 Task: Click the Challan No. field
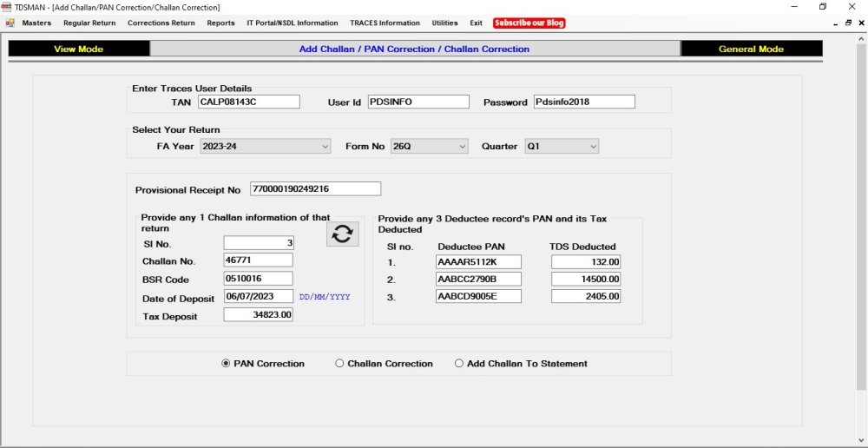point(259,260)
